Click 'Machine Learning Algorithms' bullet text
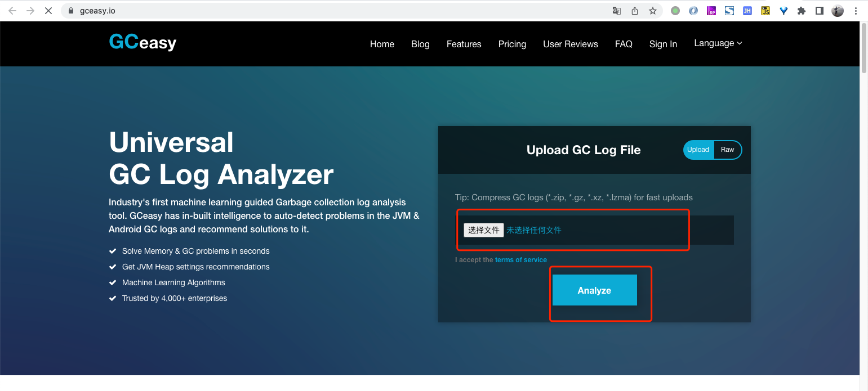Image resolution: width=868 pixels, height=391 pixels. (173, 282)
